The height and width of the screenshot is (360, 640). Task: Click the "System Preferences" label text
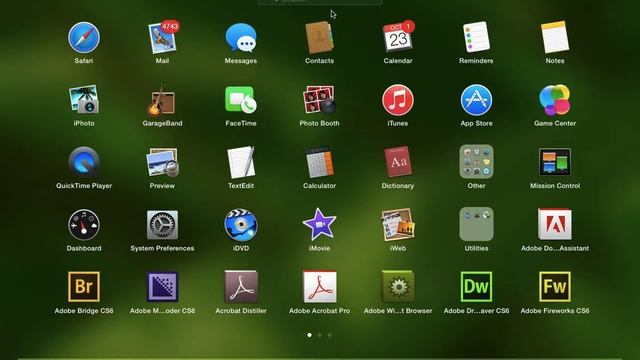(162, 248)
